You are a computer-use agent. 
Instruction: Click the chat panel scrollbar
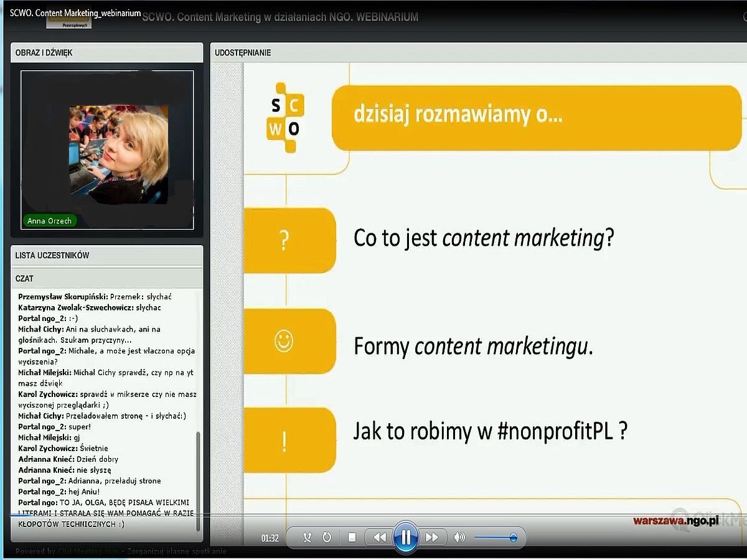pyautogui.click(x=199, y=479)
